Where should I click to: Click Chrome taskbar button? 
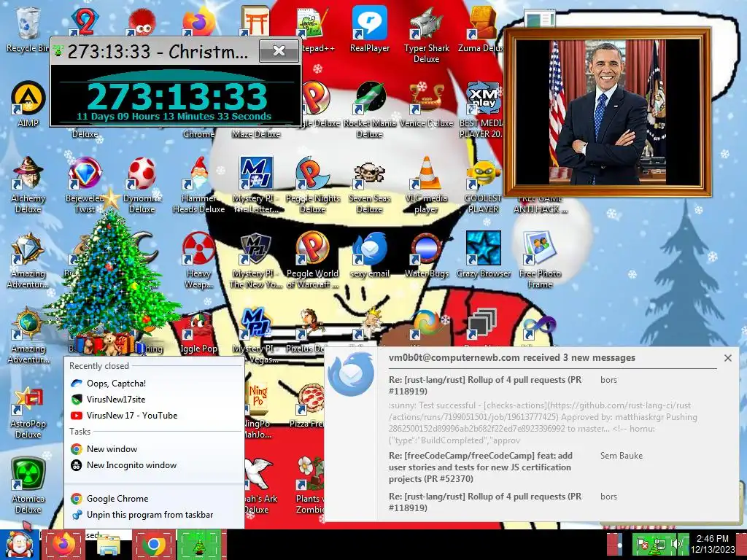tap(154, 545)
